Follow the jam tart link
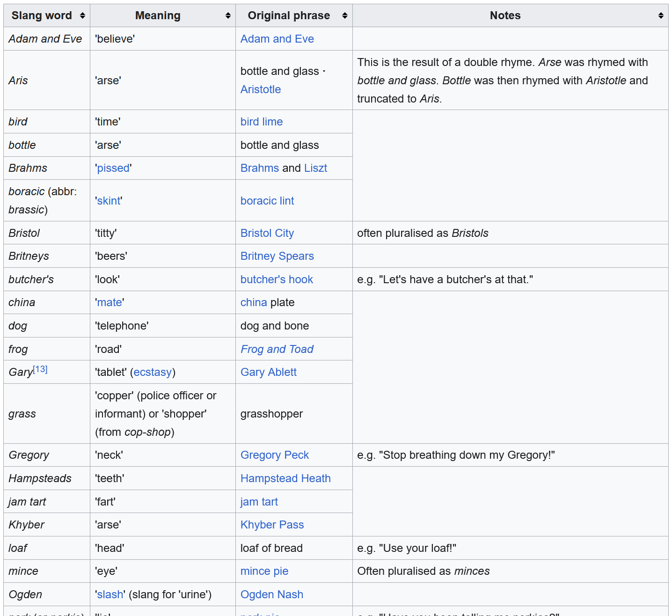This screenshot has height=616, width=672. coord(259,502)
